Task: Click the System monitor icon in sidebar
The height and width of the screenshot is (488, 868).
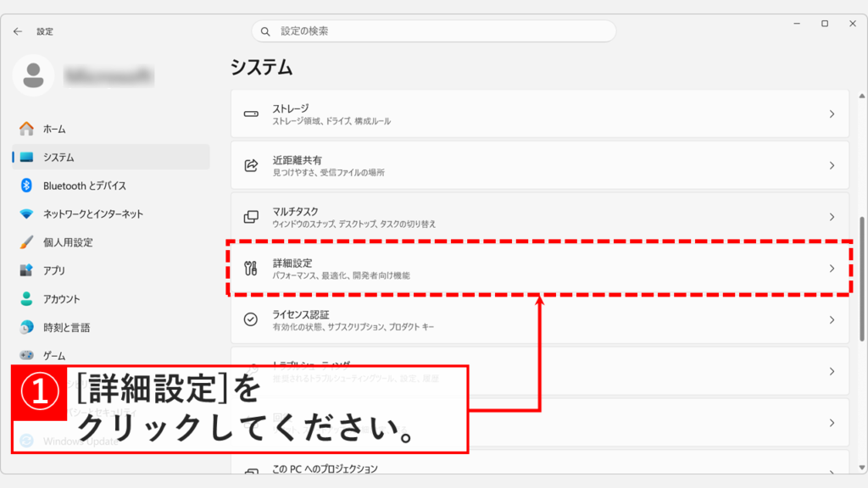Action: pyautogui.click(x=26, y=157)
